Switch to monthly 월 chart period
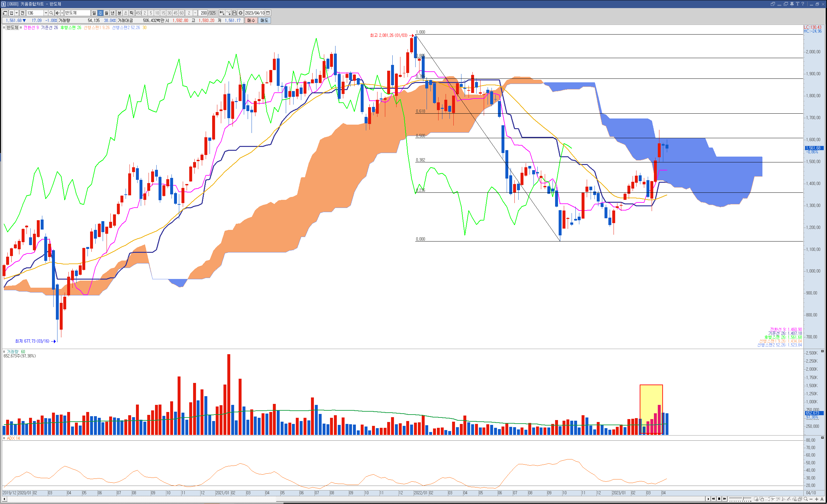Screen dimensions: 827x504 coord(106,13)
